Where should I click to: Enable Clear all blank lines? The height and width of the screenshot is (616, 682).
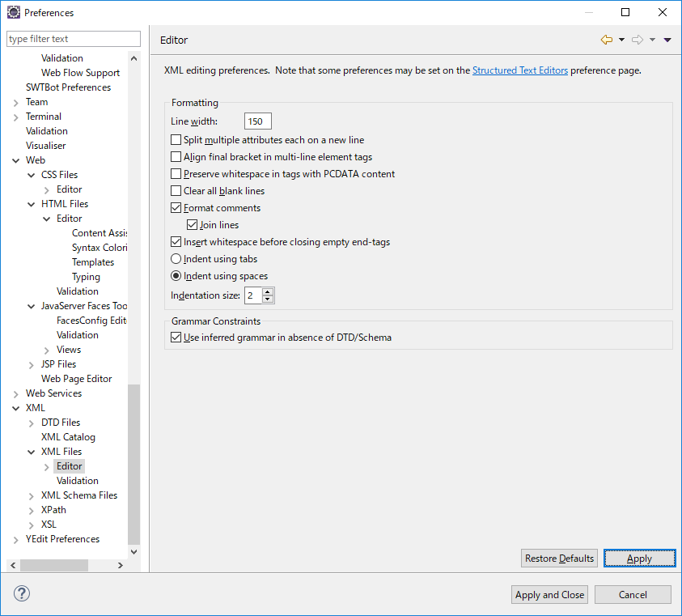[176, 191]
